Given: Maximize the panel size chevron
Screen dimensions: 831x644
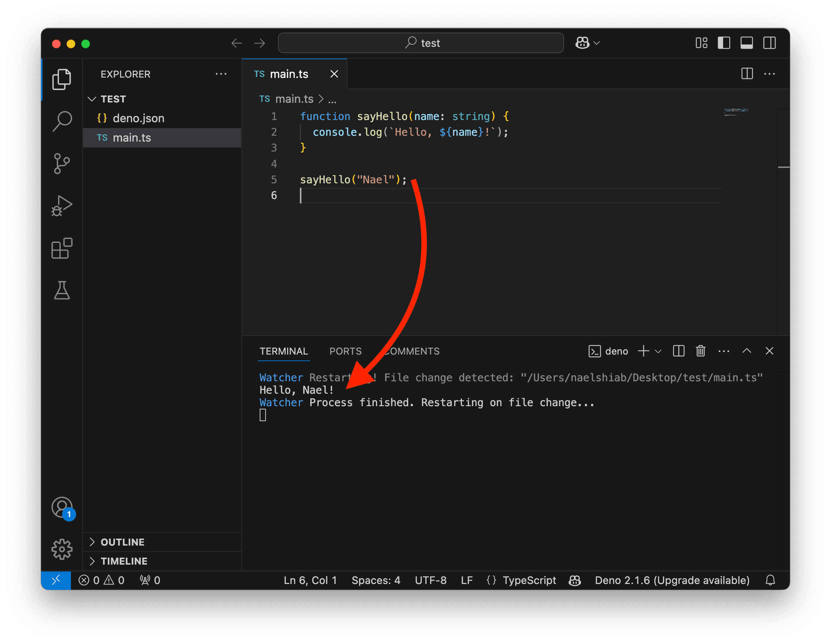Looking at the screenshot, I should [x=747, y=351].
